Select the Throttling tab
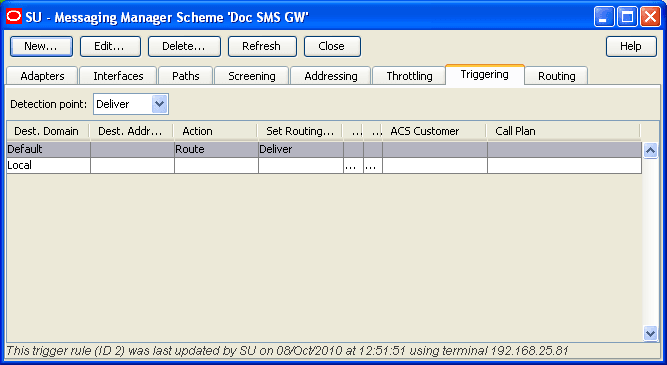Screen dimensions: 667x365 pos(409,76)
